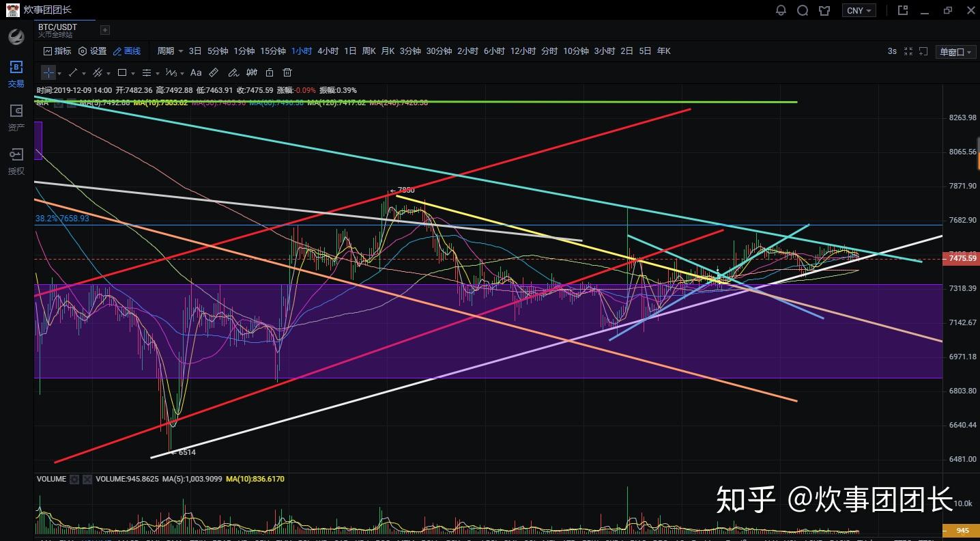The height and width of the screenshot is (541, 980).
Task: Switch to the 分时 timeframe
Action: [x=549, y=51]
